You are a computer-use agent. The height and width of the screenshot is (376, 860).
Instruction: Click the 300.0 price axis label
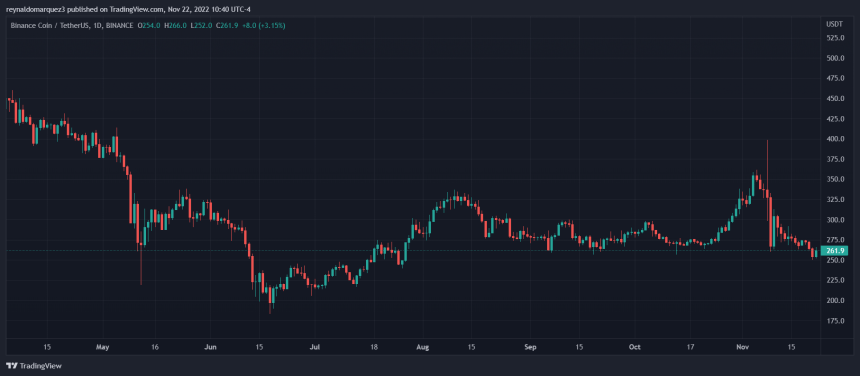pyautogui.click(x=835, y=220)
